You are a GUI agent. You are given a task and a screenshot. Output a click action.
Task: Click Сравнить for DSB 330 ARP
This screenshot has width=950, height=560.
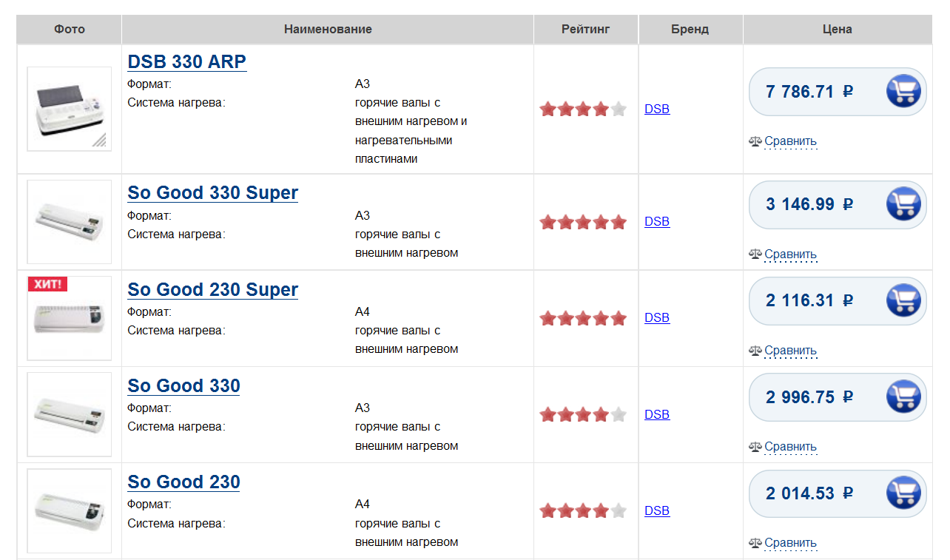coord(791,141)
